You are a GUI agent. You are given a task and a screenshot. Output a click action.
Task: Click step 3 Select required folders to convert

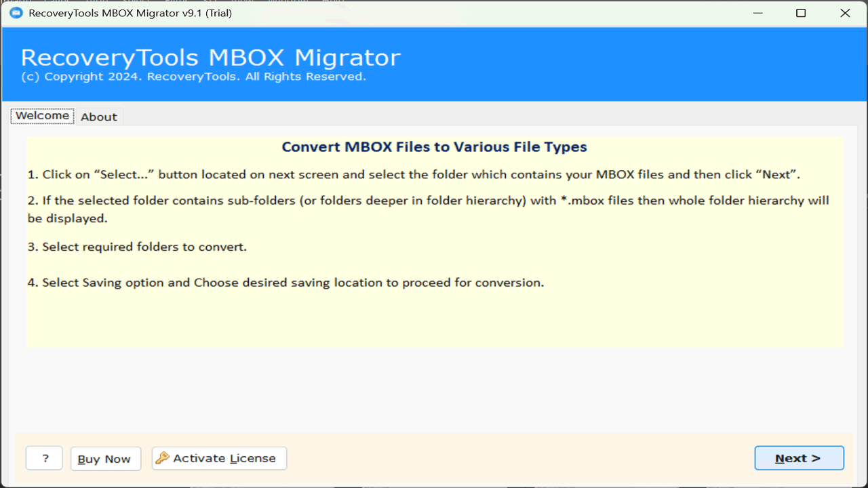tap(137, 247)
